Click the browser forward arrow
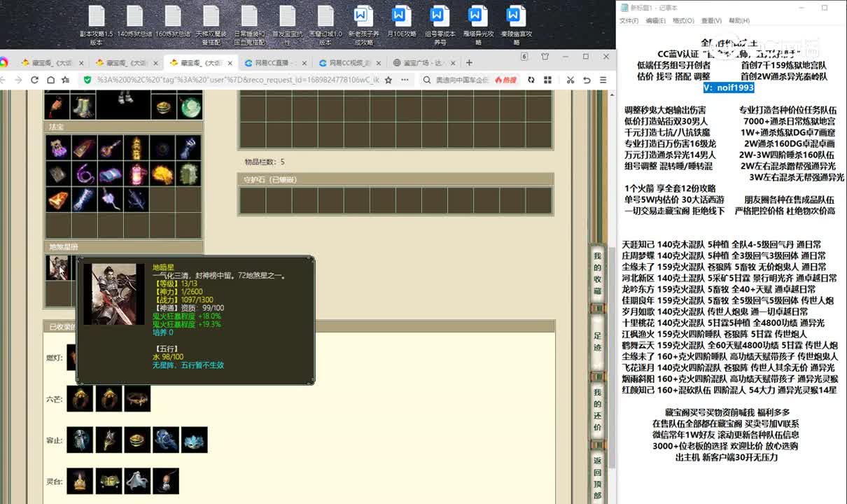847x504 pixels. pyautogui.click(x=18, y=80)
